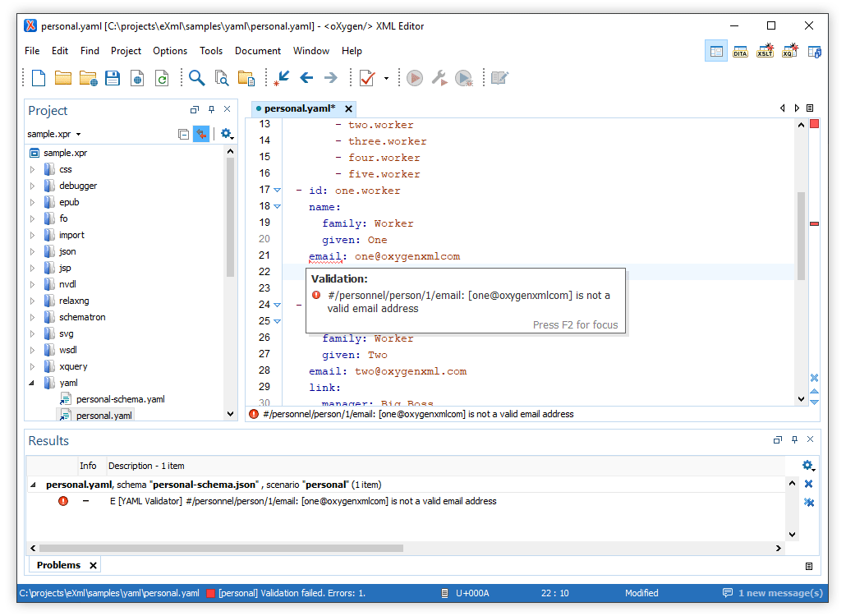Image resolution: width=846 pixels, height=616 pixels.
Task: Open Find/Replace with the magnifier icon
Action: 197,78
